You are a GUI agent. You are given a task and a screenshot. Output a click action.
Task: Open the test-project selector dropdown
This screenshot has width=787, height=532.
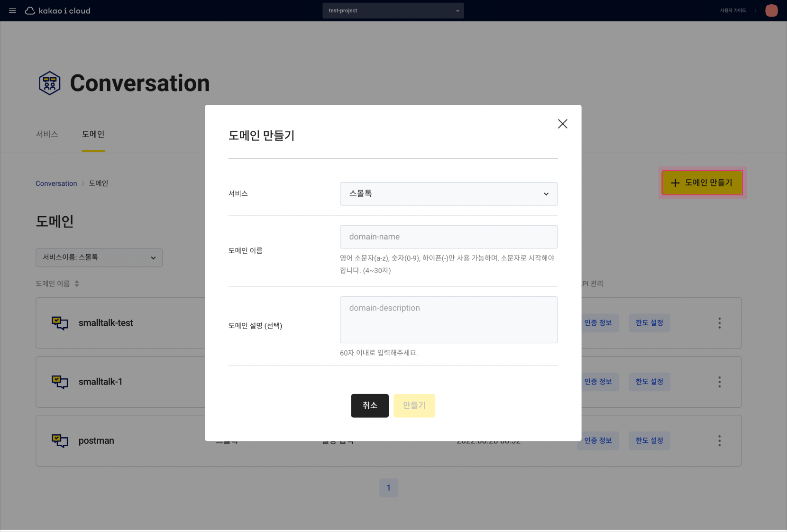coord(393,10)
